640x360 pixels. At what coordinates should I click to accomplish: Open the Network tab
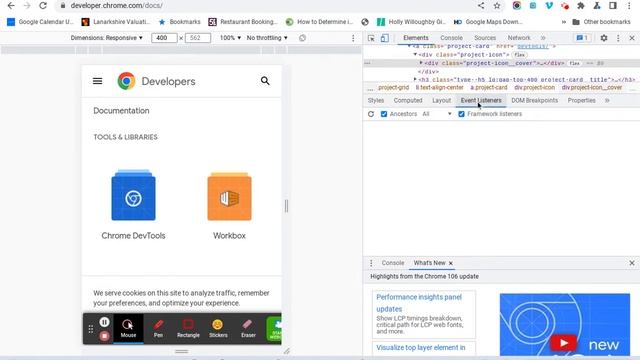pyautogui.click(x=519, y=38)
